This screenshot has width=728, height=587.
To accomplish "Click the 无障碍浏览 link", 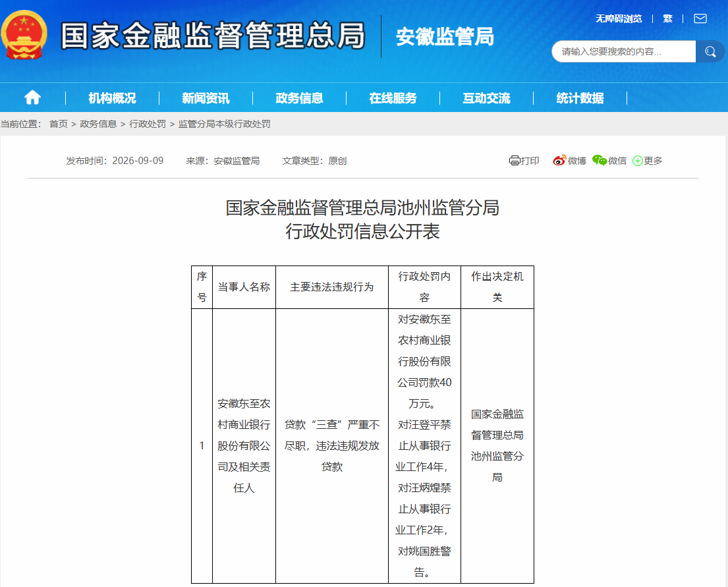I will [619, 18].
